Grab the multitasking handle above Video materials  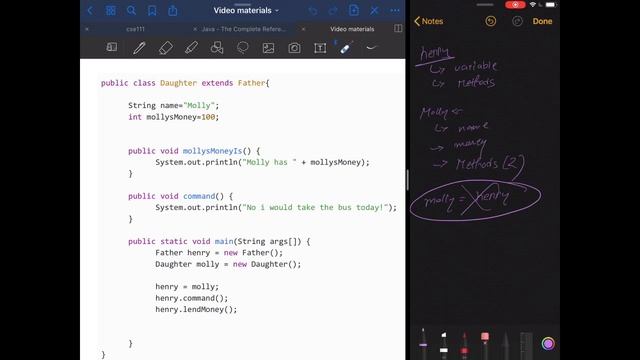tap(242, 4)
